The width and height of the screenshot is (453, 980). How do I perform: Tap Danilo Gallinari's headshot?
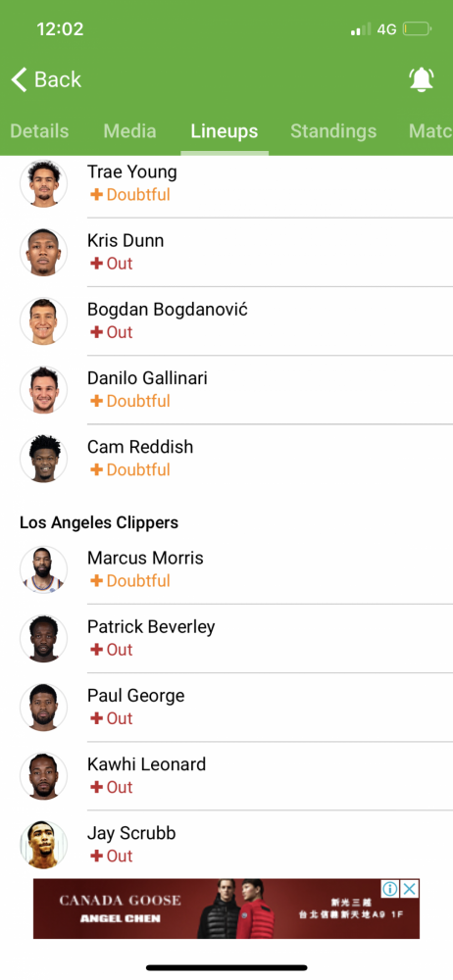(43, 389)
